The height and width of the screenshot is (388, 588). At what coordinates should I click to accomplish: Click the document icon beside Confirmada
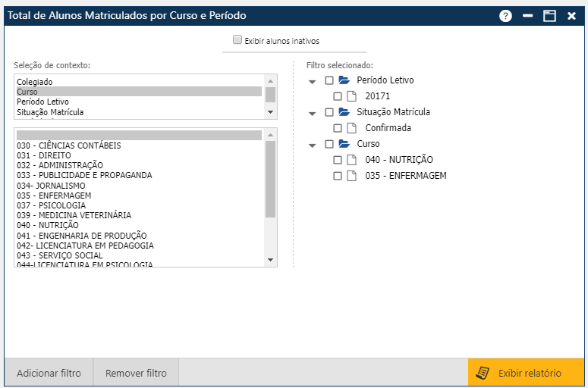coord(351,128)
